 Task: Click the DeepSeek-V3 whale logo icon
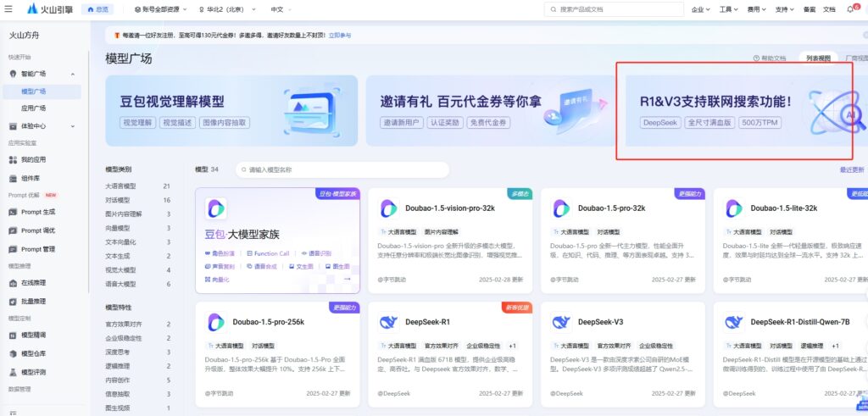[561, 322]
